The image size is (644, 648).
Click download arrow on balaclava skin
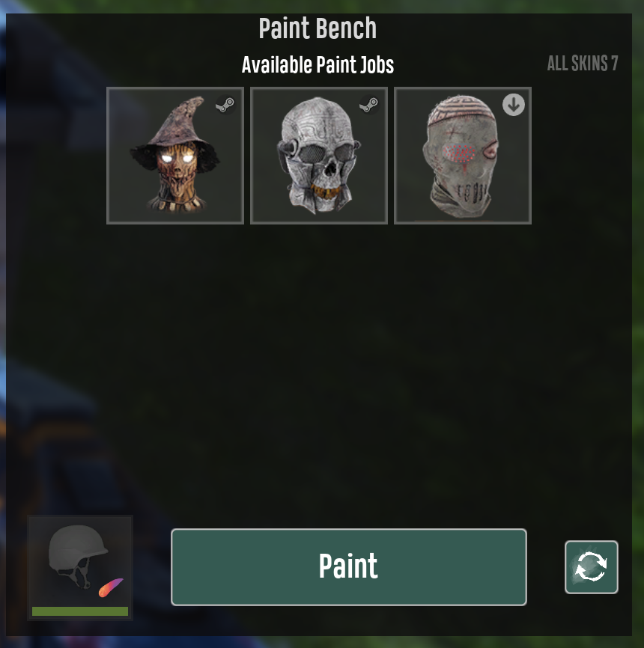coord(514,105)
